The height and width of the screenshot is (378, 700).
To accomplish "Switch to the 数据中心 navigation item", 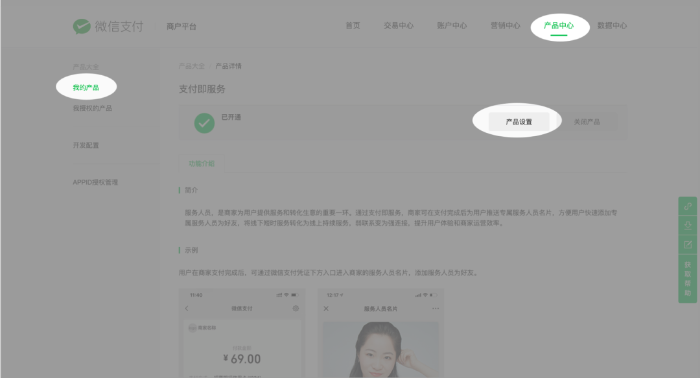I will (612, 25).
